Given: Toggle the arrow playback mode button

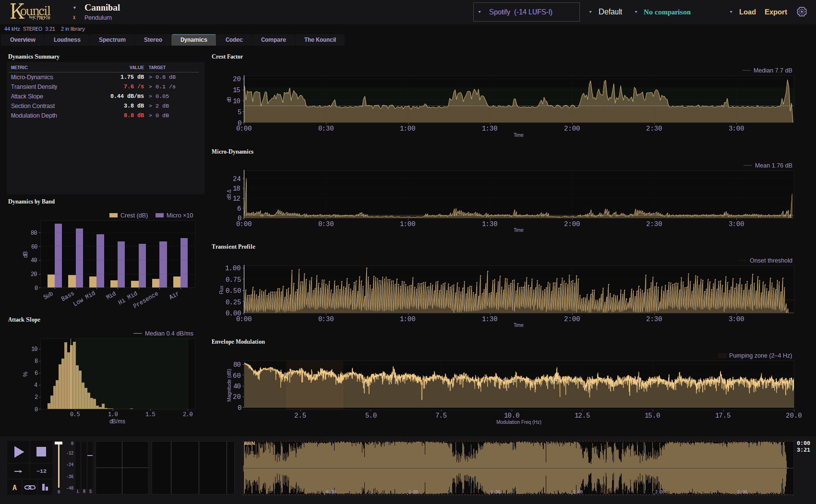Looking at the screenshot, I should tap(18, 471).
